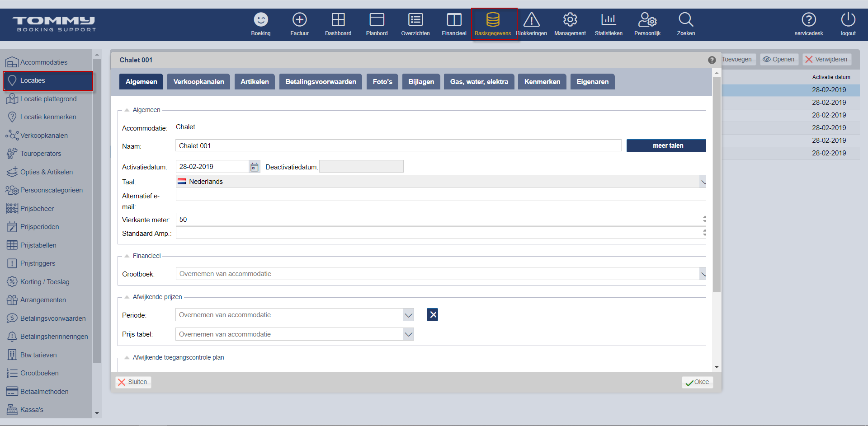The height and width of the screenshot is (426, 868).
Task: Open the Persoonlijk user settings icon
Action: [647, 20]
